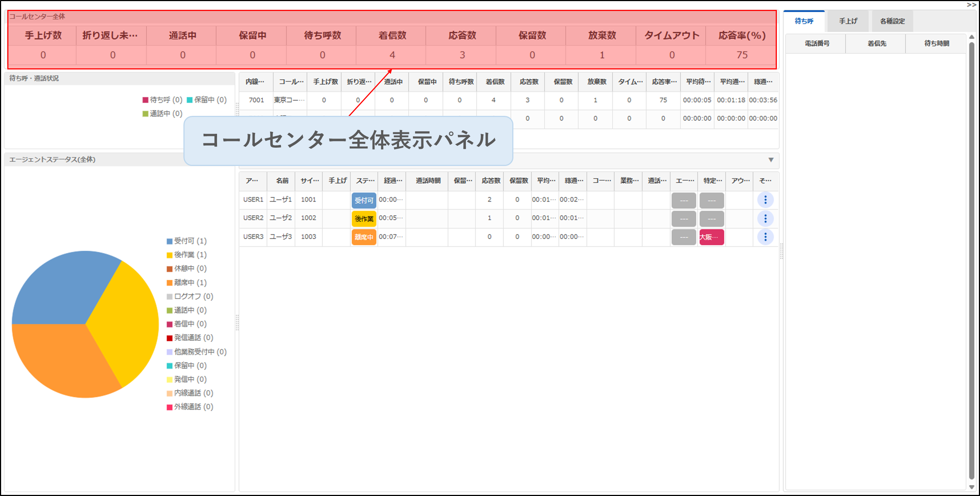The height and width of the screenshot is (496, 980).
Task: Click the pink 大阪 button for USER3
Action: point(711,237)
